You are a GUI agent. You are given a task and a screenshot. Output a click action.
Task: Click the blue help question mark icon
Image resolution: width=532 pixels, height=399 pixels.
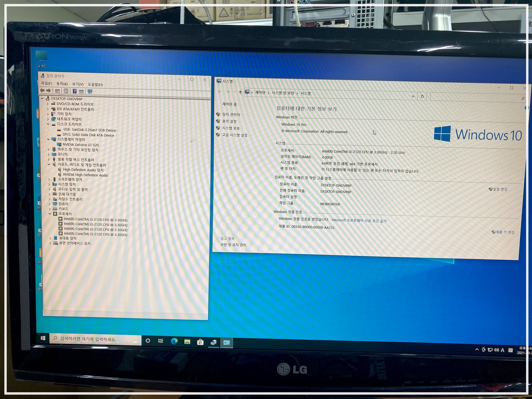[75, 91]
